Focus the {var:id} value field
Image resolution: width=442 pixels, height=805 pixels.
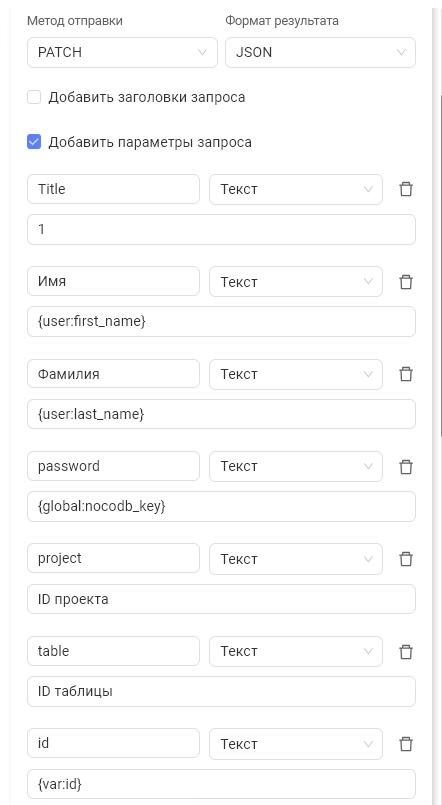point(221,784)
